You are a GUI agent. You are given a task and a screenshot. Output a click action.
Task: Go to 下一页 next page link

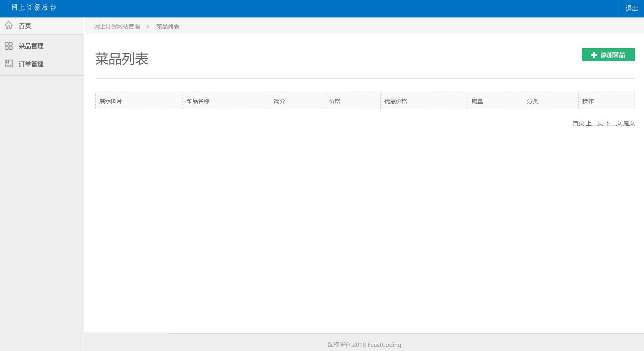point(613,123)
